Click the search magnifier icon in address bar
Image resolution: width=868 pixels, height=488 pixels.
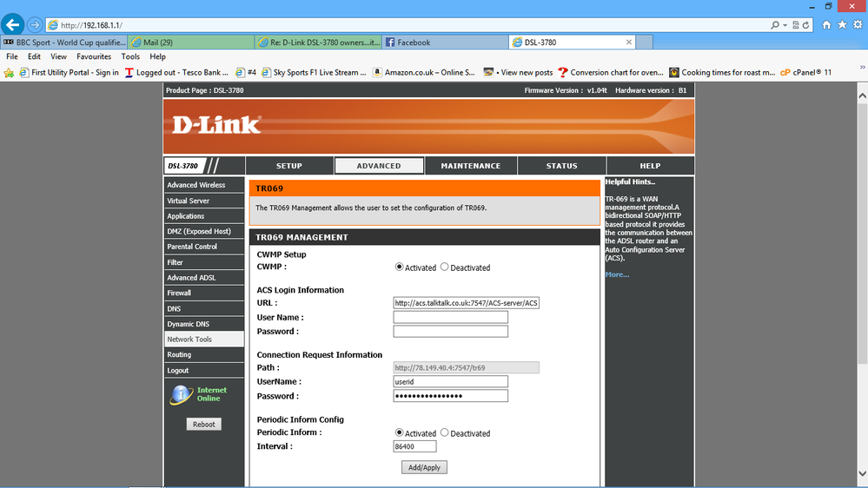click(x=774, y=25)
